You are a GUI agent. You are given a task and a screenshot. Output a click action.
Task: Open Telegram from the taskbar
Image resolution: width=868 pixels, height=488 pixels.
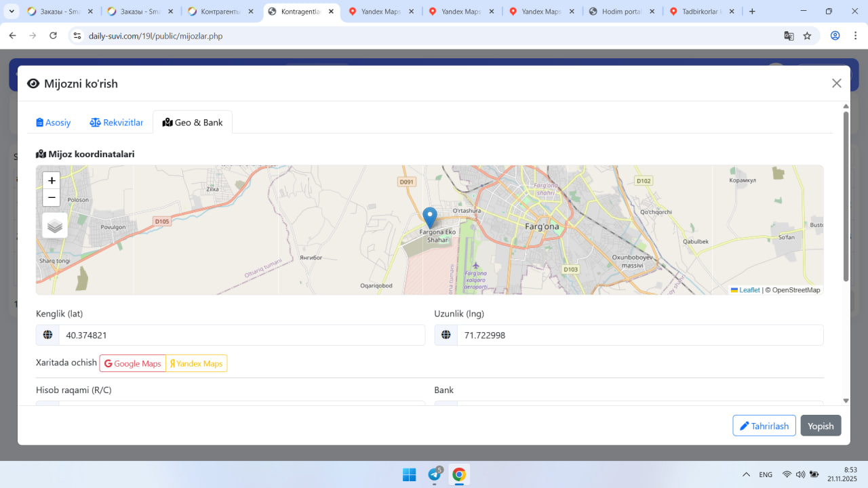(435, 474)
